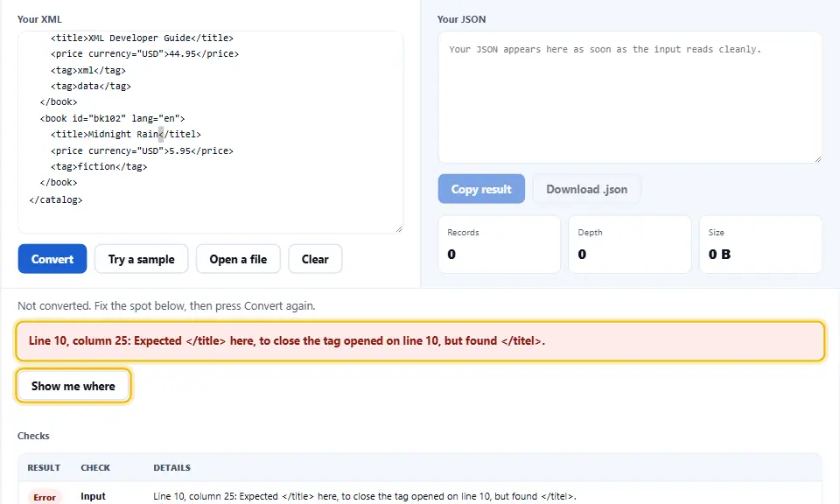Screen dimensions: 840x504
Task: Click the price 5.95 line
Action: click(143, 150)
